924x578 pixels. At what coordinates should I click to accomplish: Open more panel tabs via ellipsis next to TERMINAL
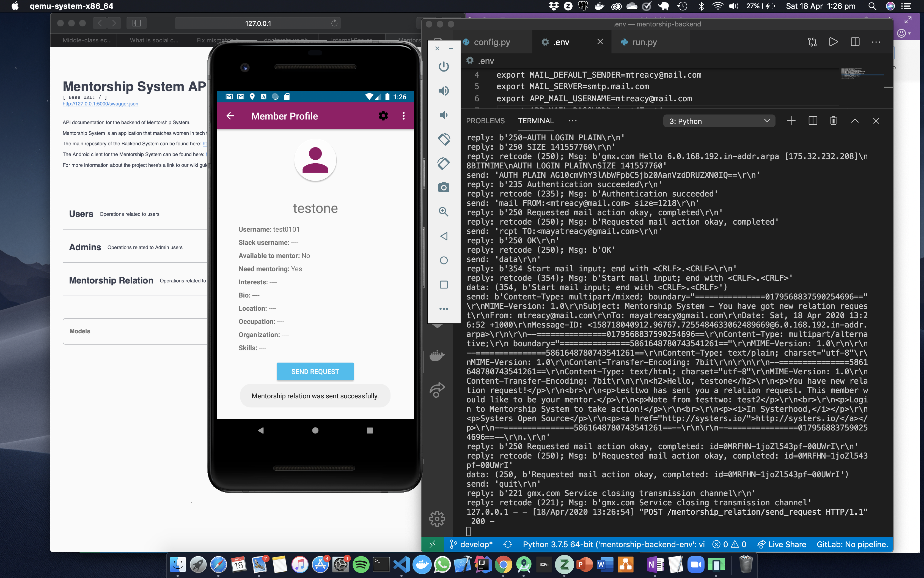[x=572, y=121]
